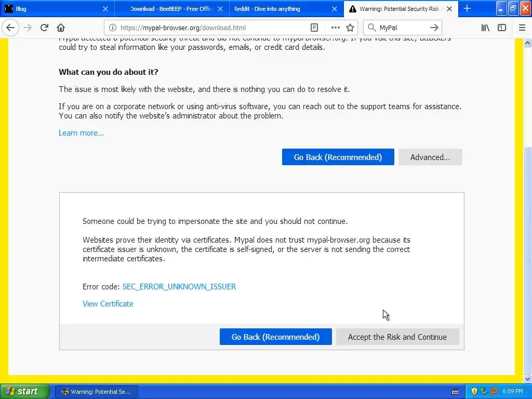Open the SEC_ERROR_UNKNOWN_ISSUER error code link

179,287
